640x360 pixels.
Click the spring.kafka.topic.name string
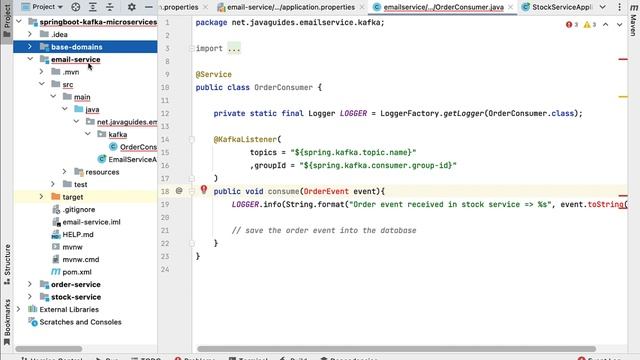[353, 153]
